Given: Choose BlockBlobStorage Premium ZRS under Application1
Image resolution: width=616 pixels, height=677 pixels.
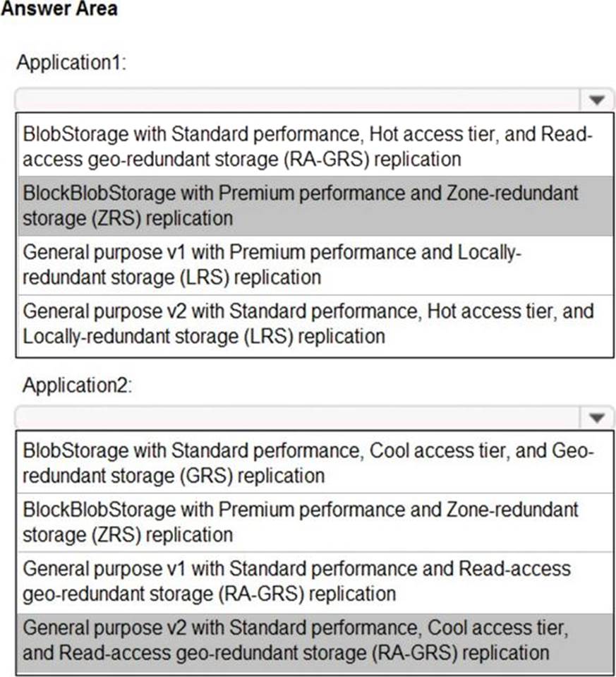Looking at the screenshot, I should pos(308,205).
